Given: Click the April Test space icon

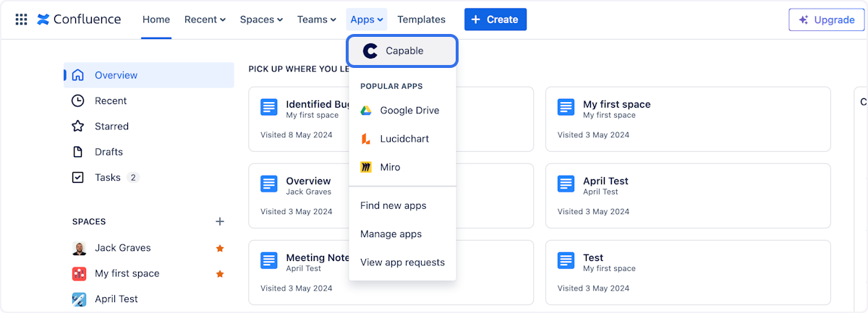Looking at the screenshot, I should 80,299.
